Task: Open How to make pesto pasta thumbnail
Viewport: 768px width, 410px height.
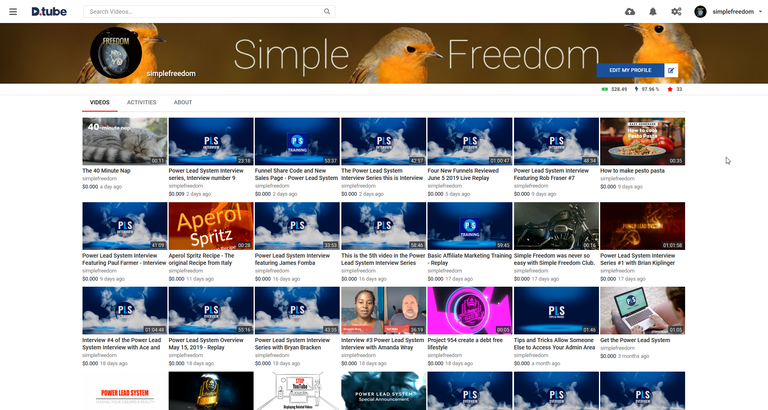Action: (643, 141)
